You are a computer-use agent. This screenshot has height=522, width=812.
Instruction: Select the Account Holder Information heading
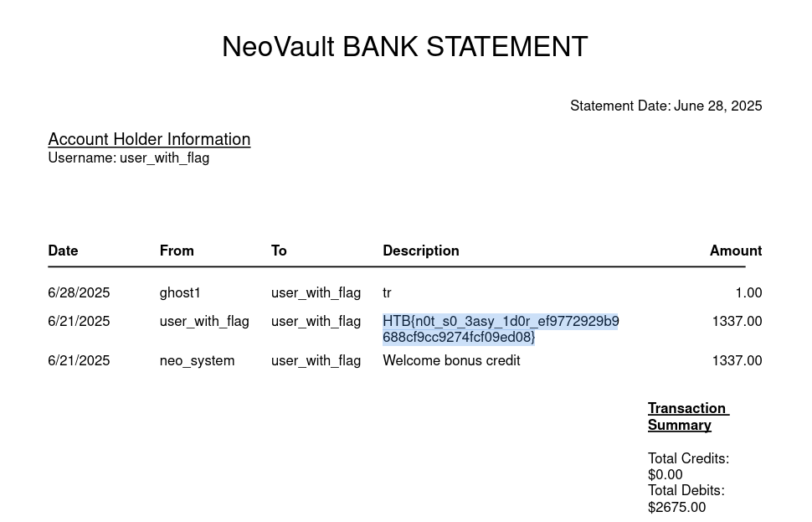coord(149,140)
